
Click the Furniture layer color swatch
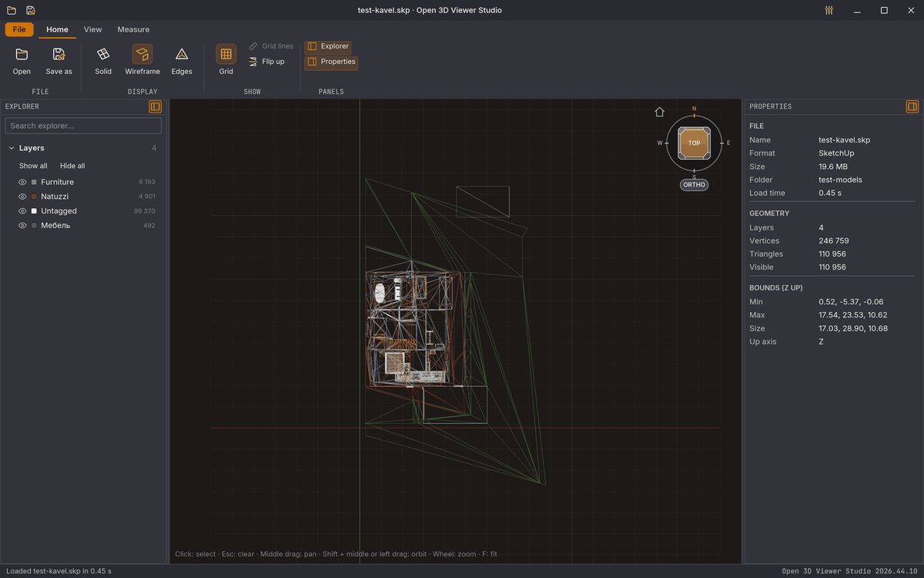[34, 182]
